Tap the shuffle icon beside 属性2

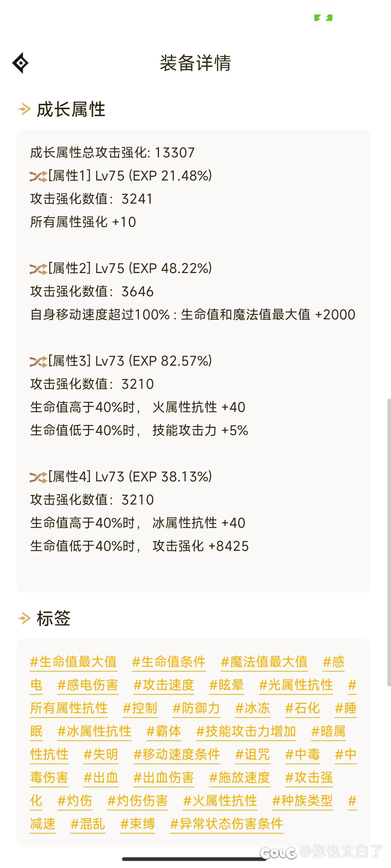[x=38, y=269]
